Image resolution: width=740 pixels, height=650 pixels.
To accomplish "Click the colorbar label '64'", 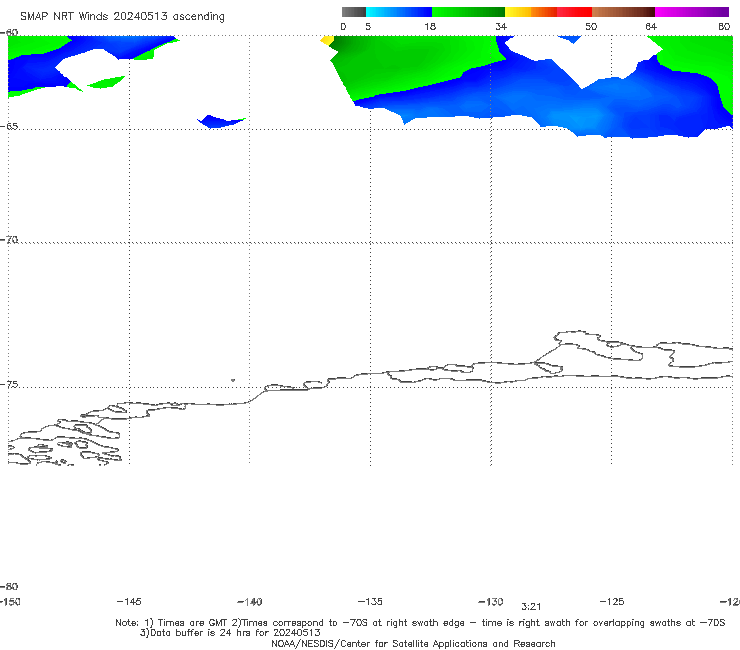I will click(x=651, y=27).
